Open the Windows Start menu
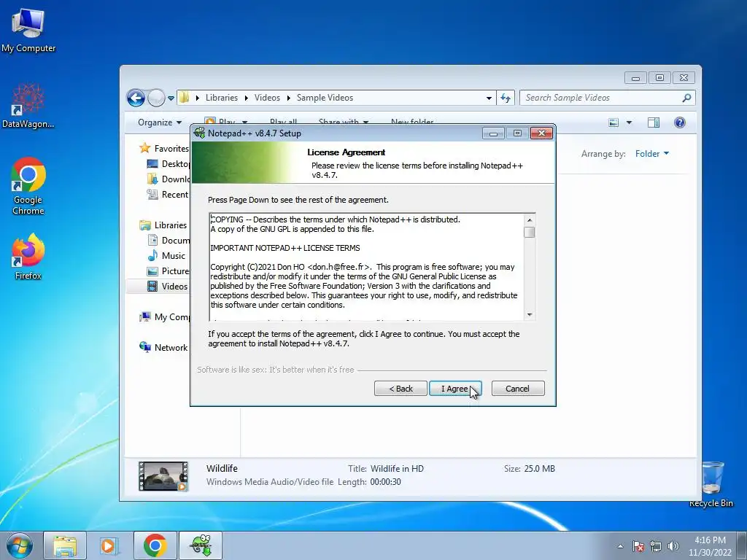This screenshot has height=560, width=747. pos(20,545)
